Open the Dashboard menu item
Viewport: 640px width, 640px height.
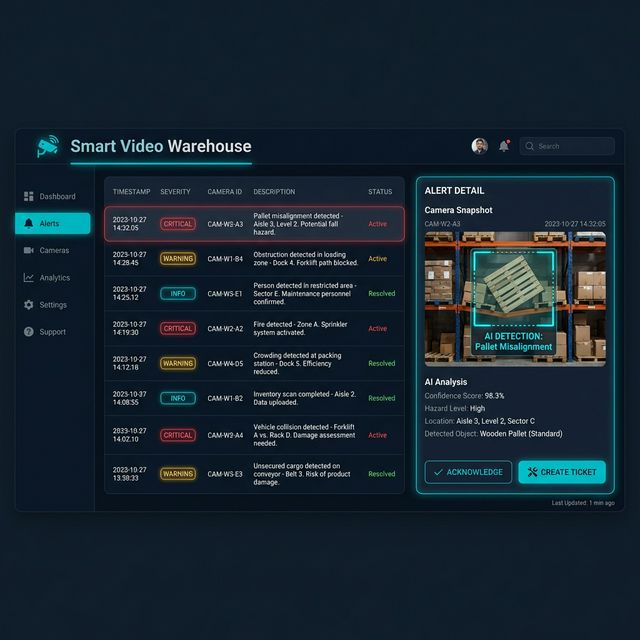coord(52,196)
